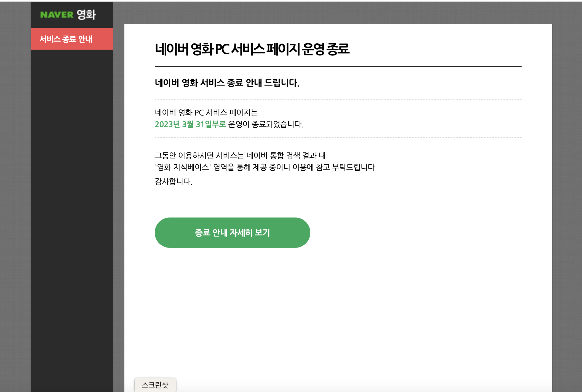Click the 스크린샷 button at bottom
This screenshot has height=392, width=582.
coord(155,385)
